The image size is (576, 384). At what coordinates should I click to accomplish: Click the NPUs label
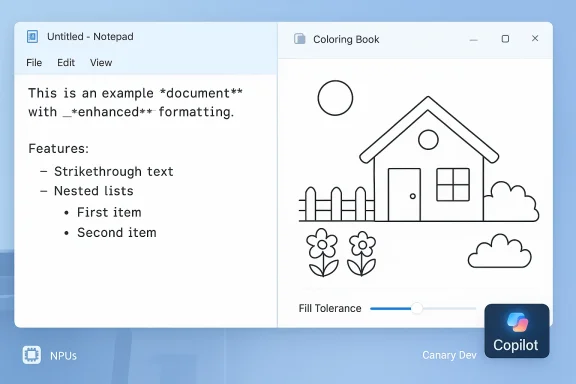pyautogui.click(x=64, y=356)
